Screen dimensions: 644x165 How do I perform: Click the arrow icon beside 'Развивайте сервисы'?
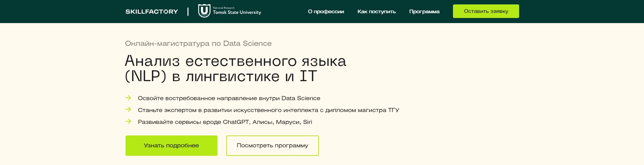click(128, 121)
